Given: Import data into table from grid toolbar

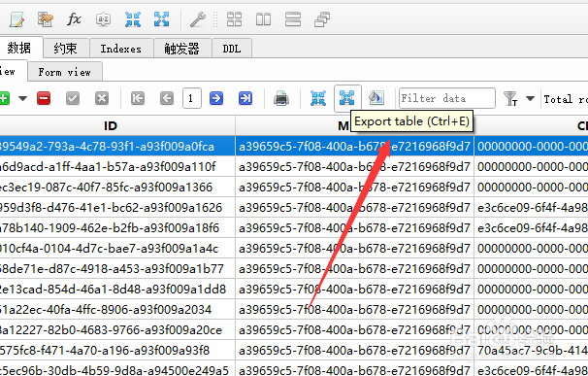Looking at the screenshot, I should pyautogui.click(x=318, y=99).
